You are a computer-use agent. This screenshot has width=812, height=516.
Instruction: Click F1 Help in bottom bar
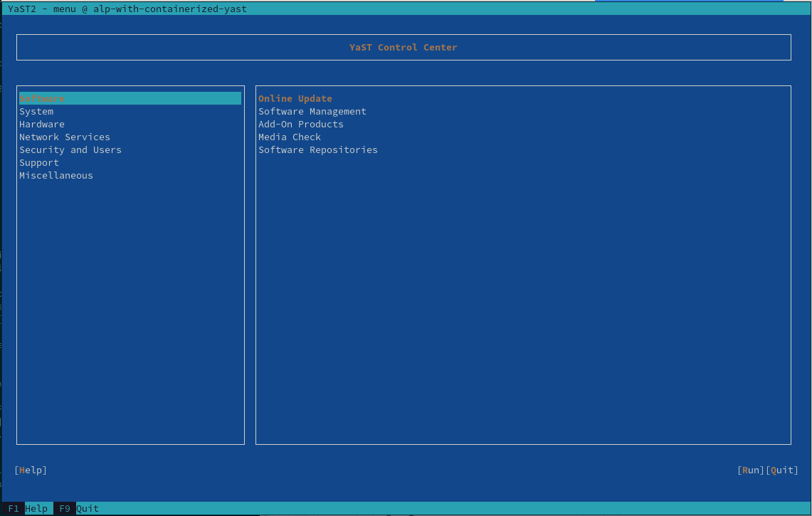click(x=28, y=508)
